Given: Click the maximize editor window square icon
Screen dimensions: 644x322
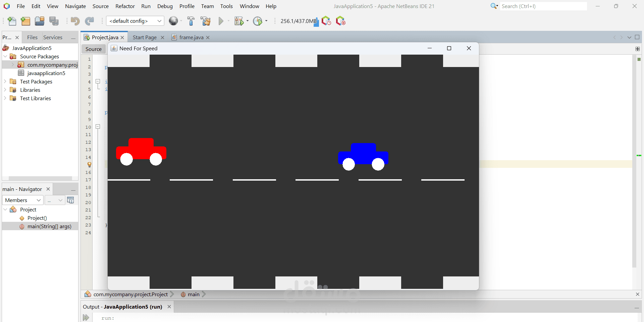Looking at the screenshot, I should pos(637,37).
